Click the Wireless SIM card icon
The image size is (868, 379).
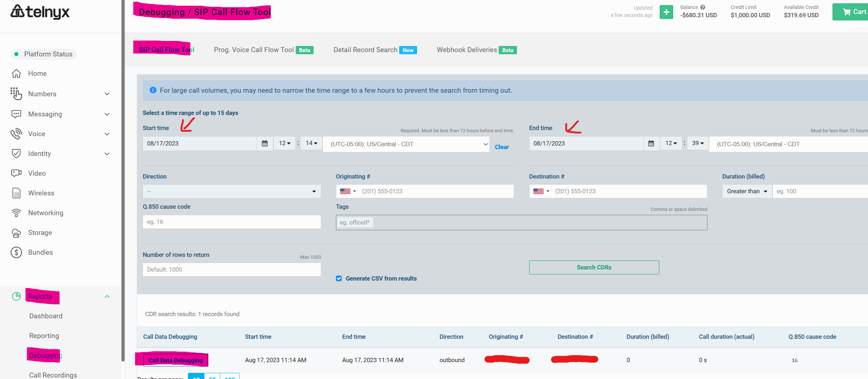(16, 193)
